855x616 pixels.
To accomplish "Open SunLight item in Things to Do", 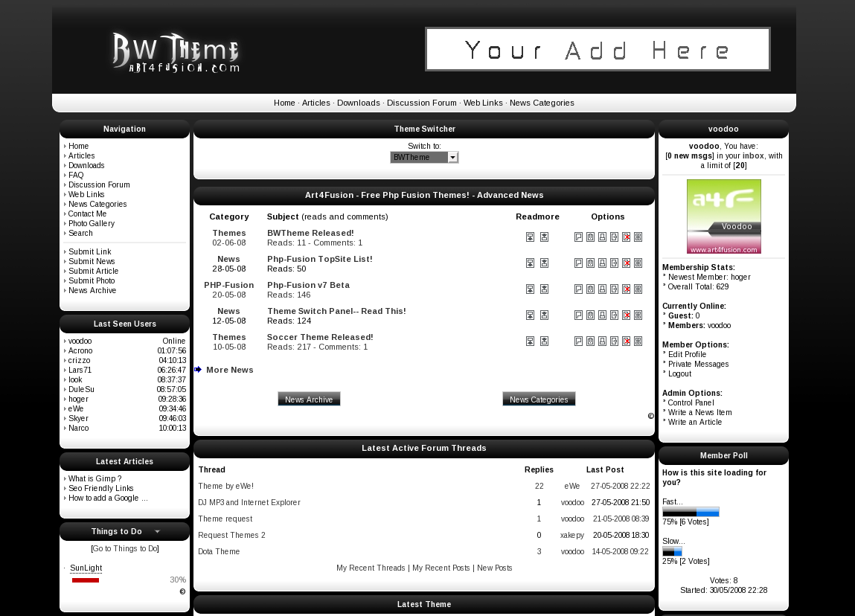I will (86, 568).
